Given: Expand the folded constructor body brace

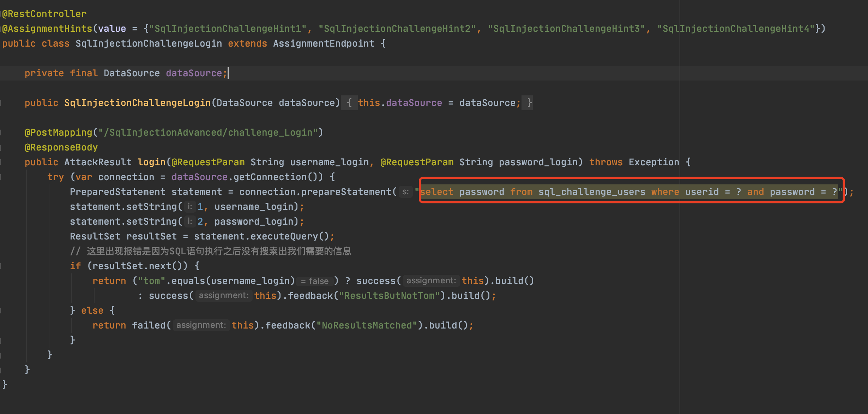Looking at the screenshot, I should tap(349, 103).
